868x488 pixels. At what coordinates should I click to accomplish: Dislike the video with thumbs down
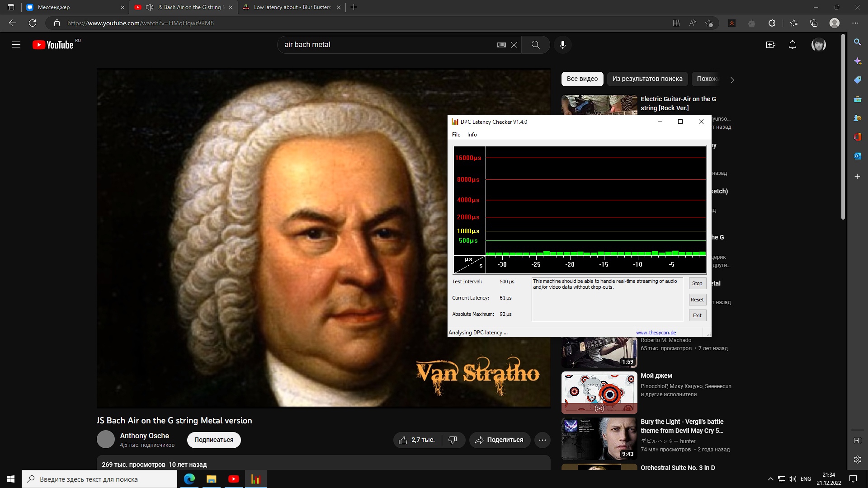[453, 440]
